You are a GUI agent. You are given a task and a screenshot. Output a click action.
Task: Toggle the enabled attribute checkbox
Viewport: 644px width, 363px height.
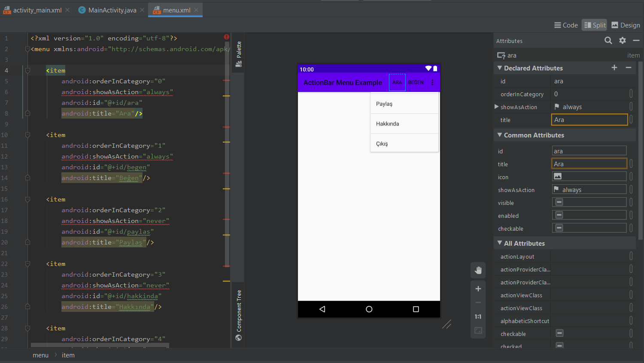(x=559, y=215)
